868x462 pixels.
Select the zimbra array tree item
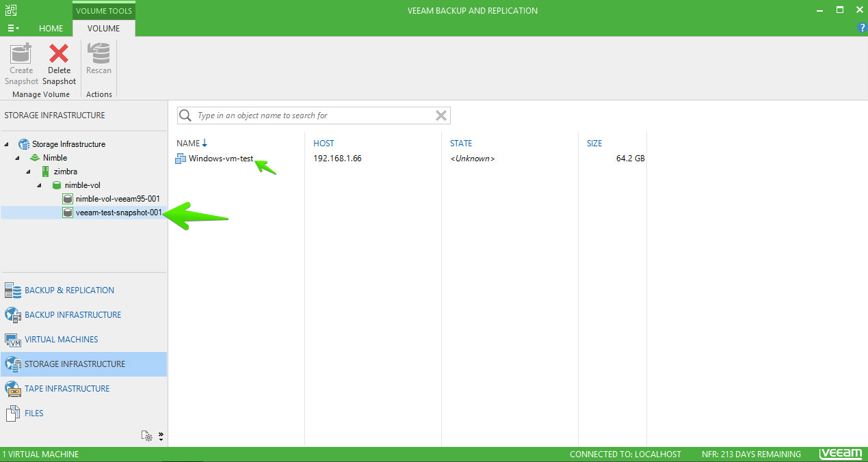point(66,172)
